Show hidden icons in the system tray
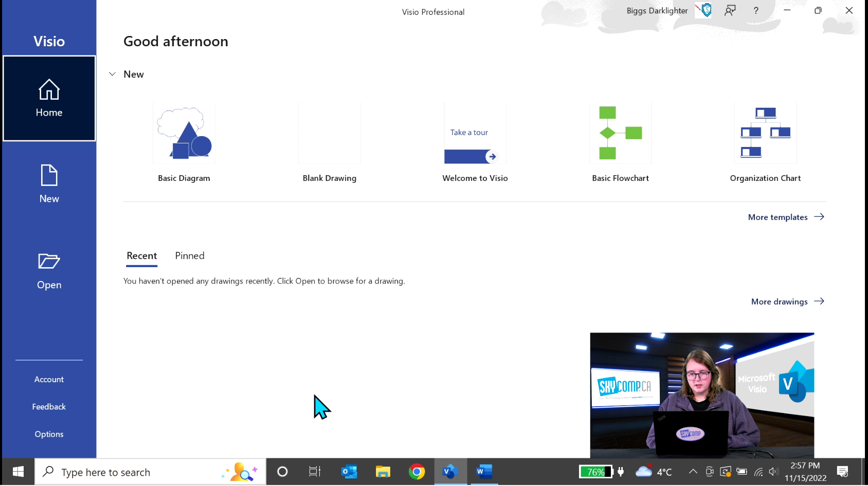This screenshot has width=868, height=486. click(693, 471)
